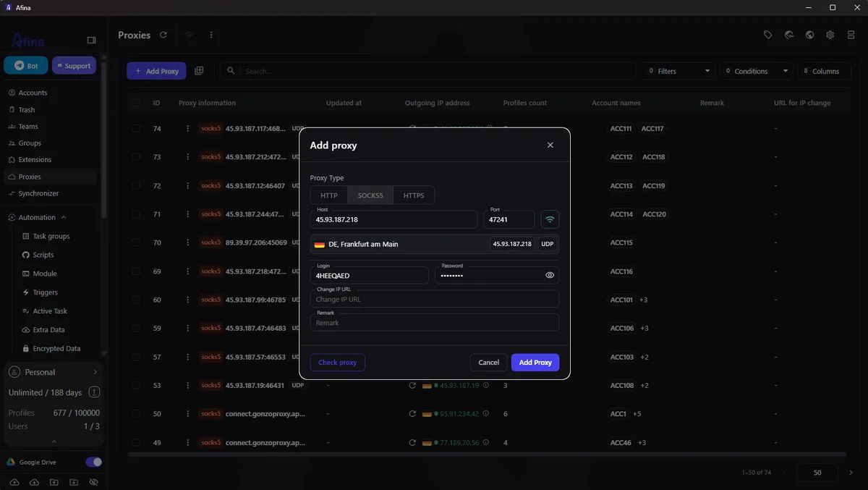Viewport: 868px width, 490px height.
Task: Click the horizontal table scrollbar
Action: coord(486,455)
